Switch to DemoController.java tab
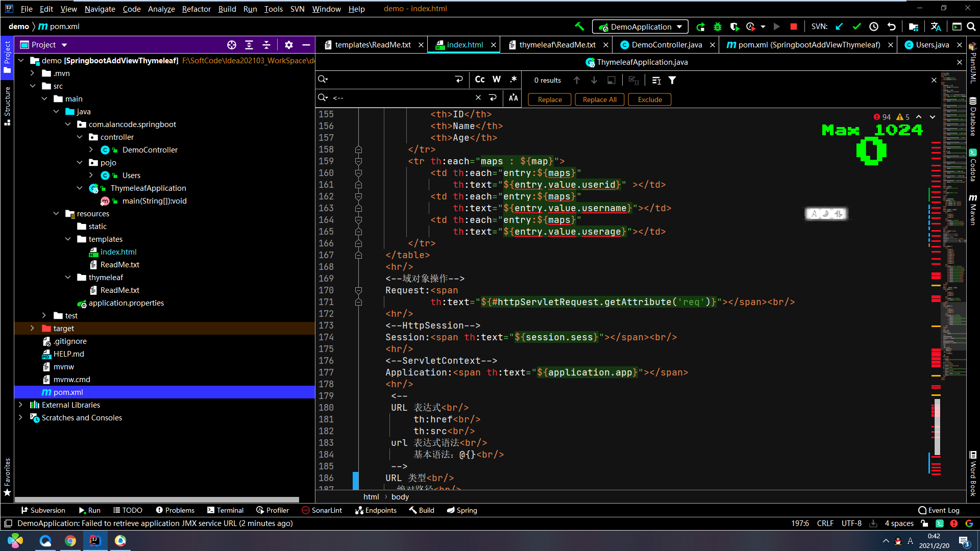This screenshot has height=551, width=980. click(x=667, y=45)
